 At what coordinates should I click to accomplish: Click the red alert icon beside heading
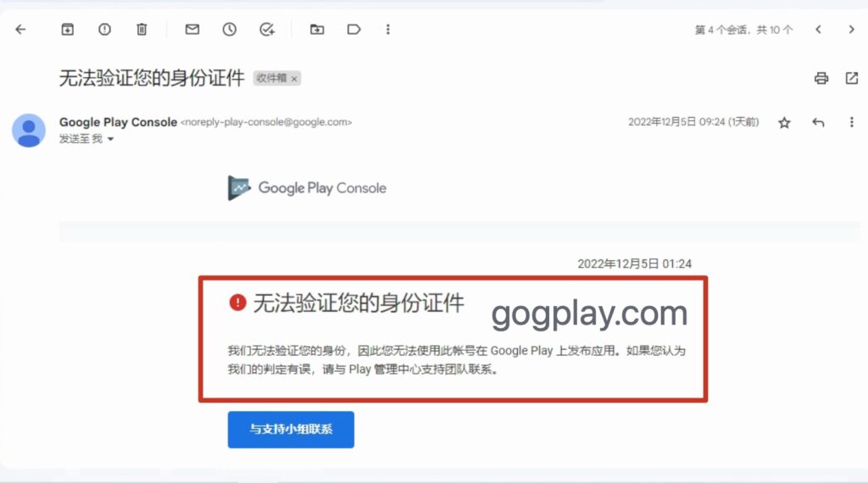(x=237, y=303)
